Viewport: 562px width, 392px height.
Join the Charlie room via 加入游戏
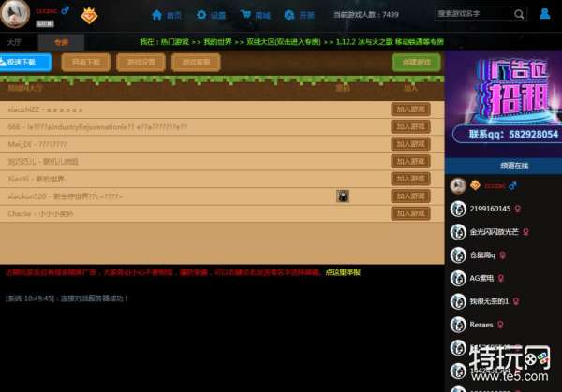[410, 213]
